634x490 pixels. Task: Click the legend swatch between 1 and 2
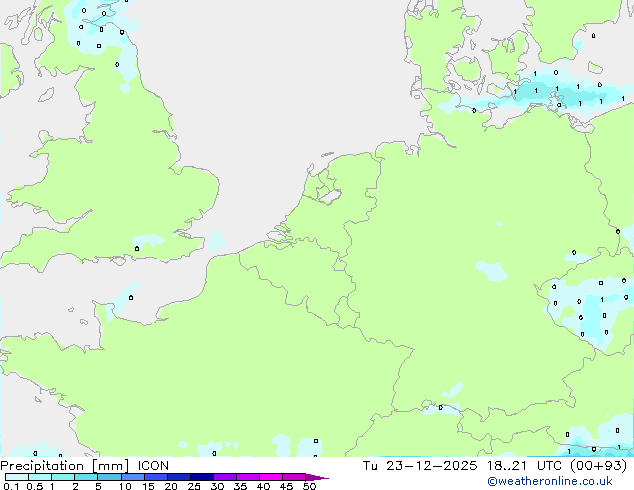[63, 477]
